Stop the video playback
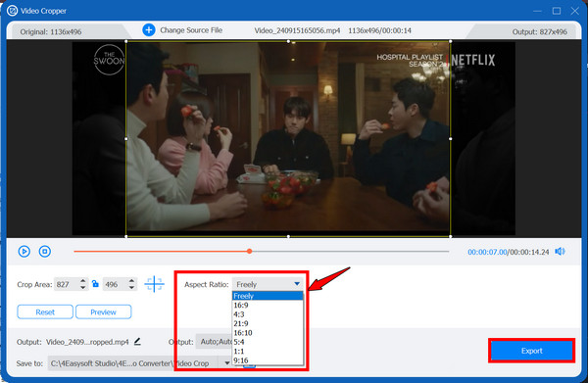Viewport: 588px width, 383px height. [45, 252]
